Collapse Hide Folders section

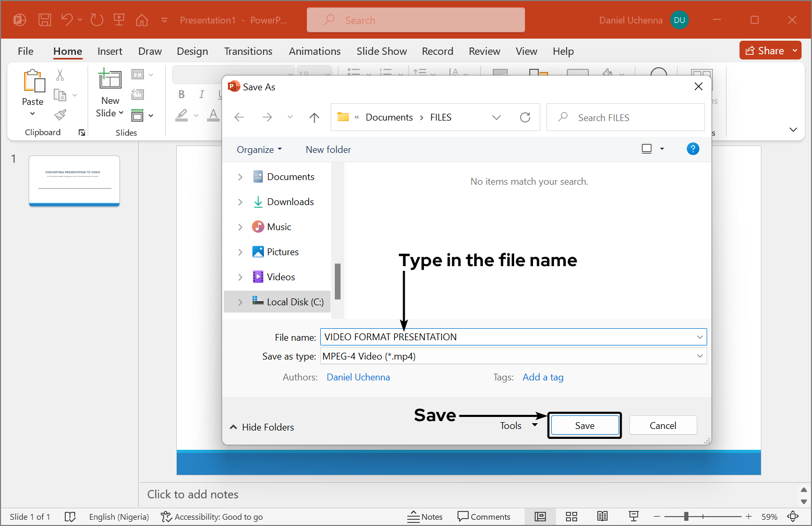pos(261,427)
